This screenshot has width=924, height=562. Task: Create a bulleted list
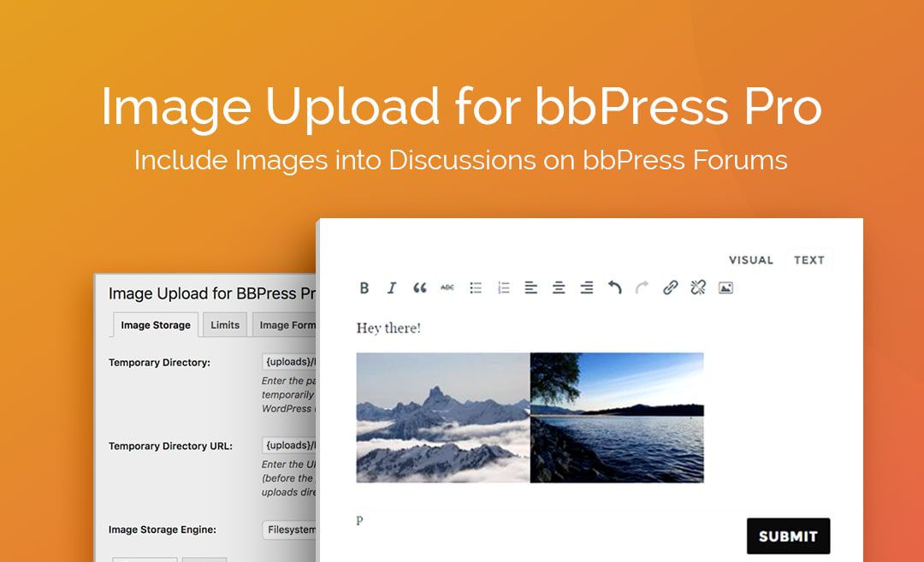coord(476,287)
